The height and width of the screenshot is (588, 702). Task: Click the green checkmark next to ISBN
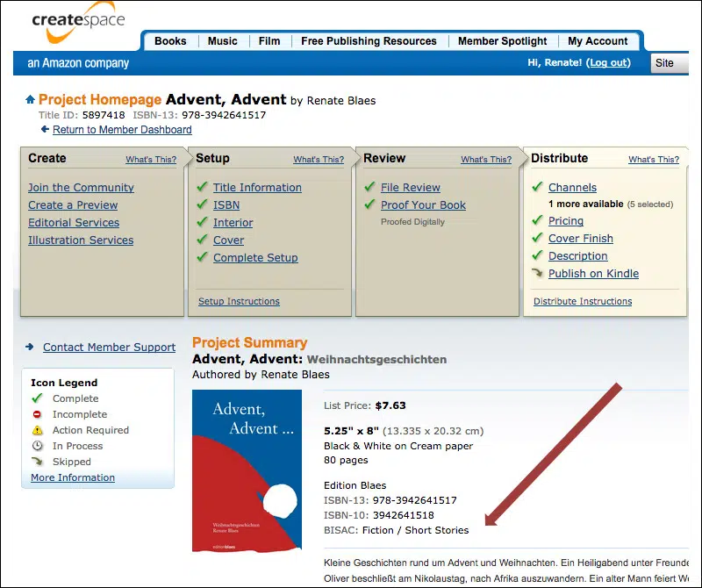point(203,204)
